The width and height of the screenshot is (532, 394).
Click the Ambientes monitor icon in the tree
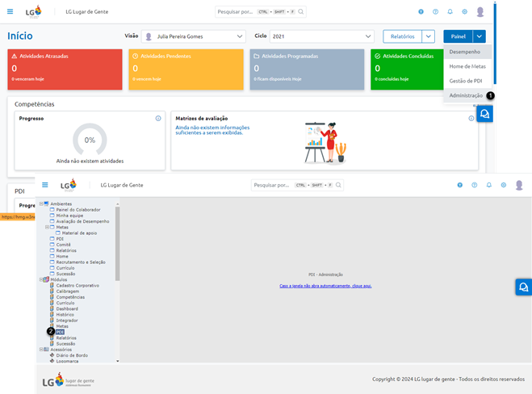pyautogui.click(x=46, y=203)
